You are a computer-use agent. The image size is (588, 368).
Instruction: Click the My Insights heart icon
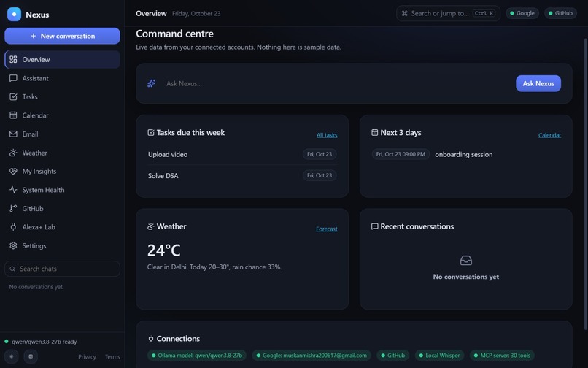coord(13,172)
